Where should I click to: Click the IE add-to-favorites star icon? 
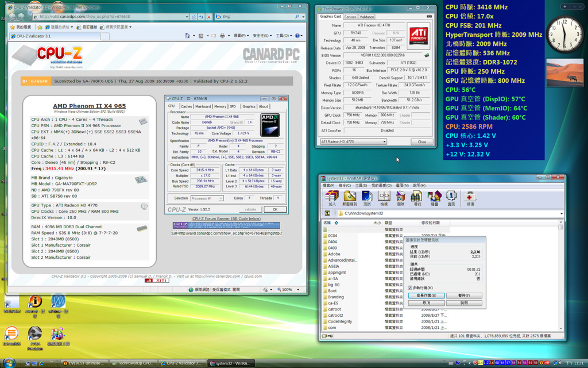click(x=40, y=27)
